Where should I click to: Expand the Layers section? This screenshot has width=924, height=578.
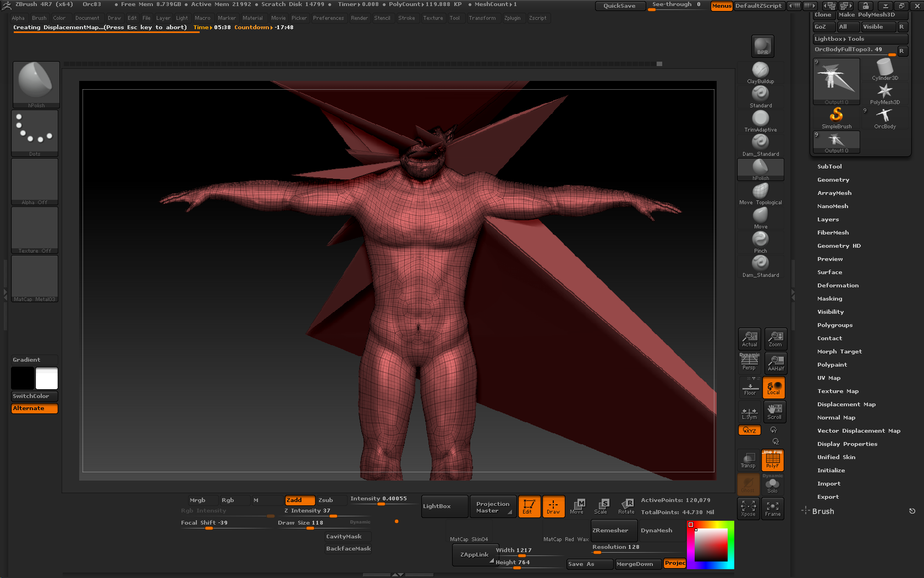coord(828,220)
